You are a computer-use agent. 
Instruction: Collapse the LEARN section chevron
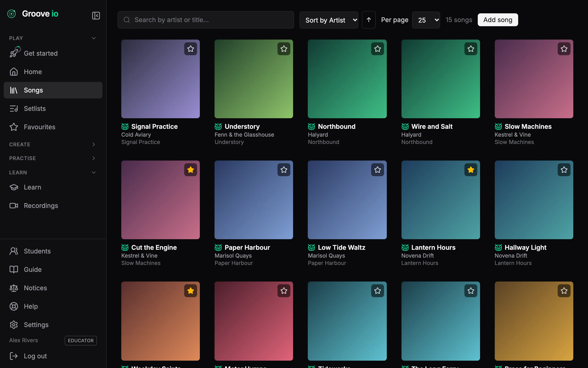tap(93, 172)
